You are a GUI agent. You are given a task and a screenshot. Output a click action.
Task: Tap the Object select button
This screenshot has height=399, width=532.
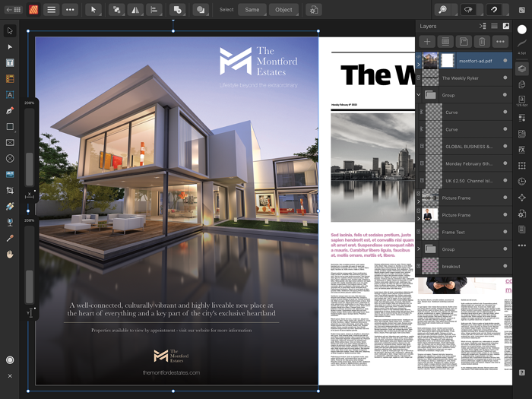(x=283, y=9)
